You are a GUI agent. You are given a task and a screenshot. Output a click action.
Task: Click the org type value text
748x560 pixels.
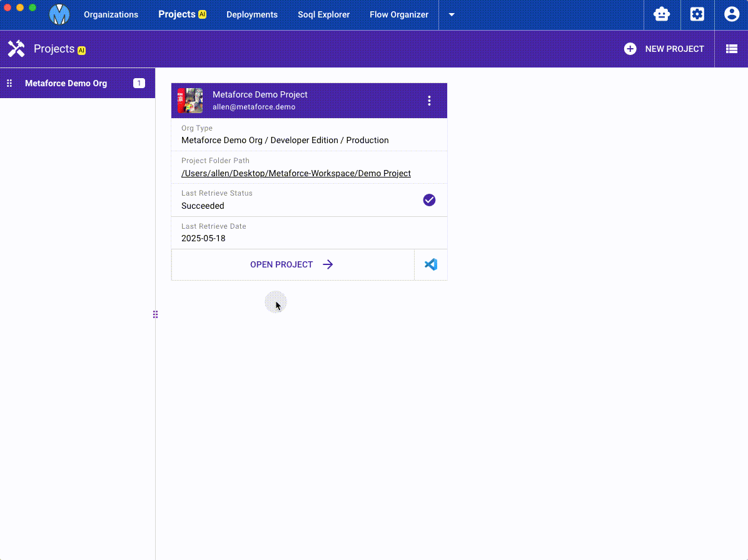(x=285, y=141)
